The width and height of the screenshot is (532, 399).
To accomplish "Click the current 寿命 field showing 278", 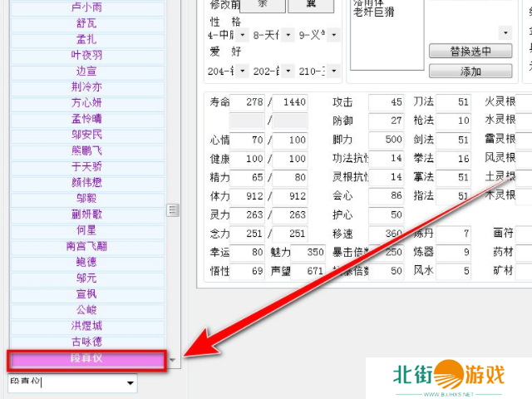I will tap(247, 102).
